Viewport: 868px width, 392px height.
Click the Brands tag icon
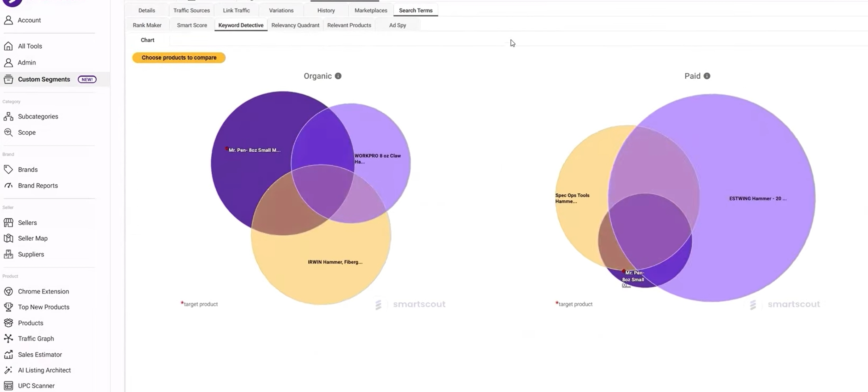click(8, 169)
